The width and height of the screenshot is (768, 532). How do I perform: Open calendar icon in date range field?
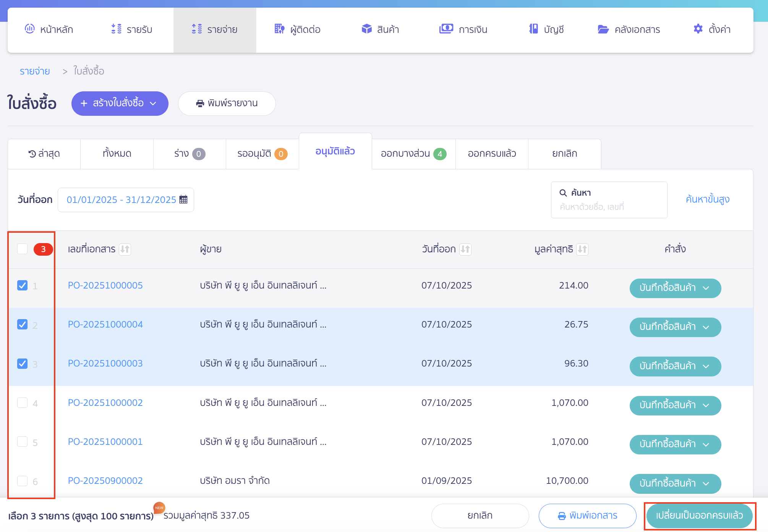[x=183, y=199]
